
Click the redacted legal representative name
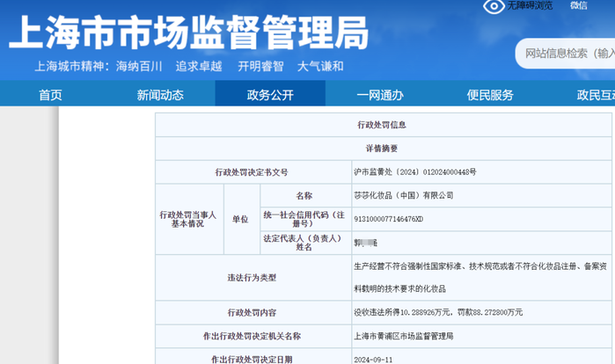point(365,243)
